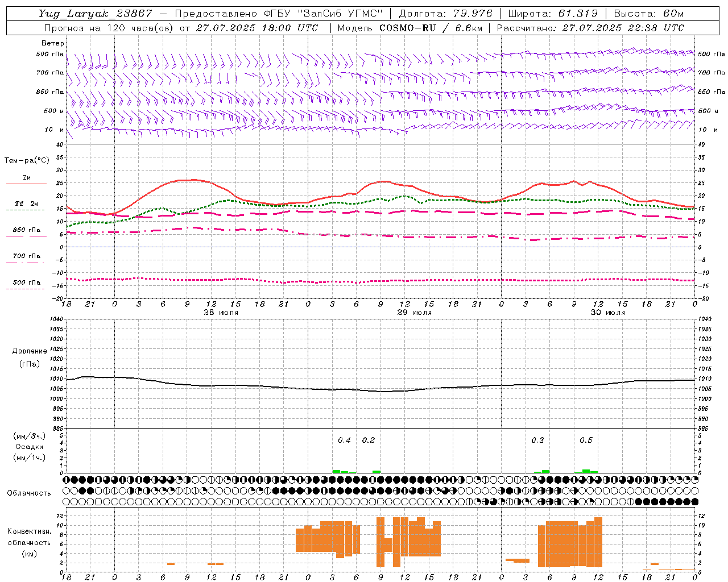728x582 pixels.
Task: Click the '500 м' wind level label on left axis
Action: tap(55, 111)
